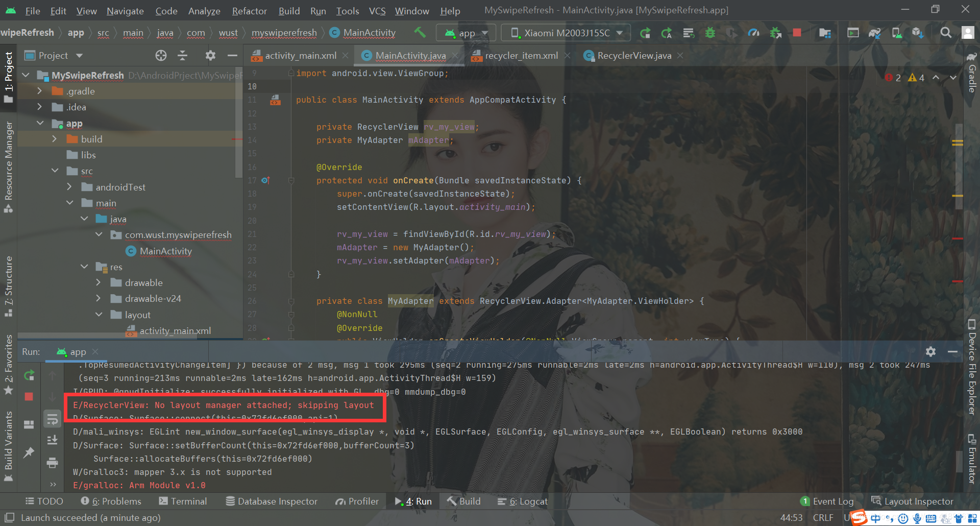Open the app run configuration dropdown
This screenshot has width=980, height=526.
pos(465,32)
